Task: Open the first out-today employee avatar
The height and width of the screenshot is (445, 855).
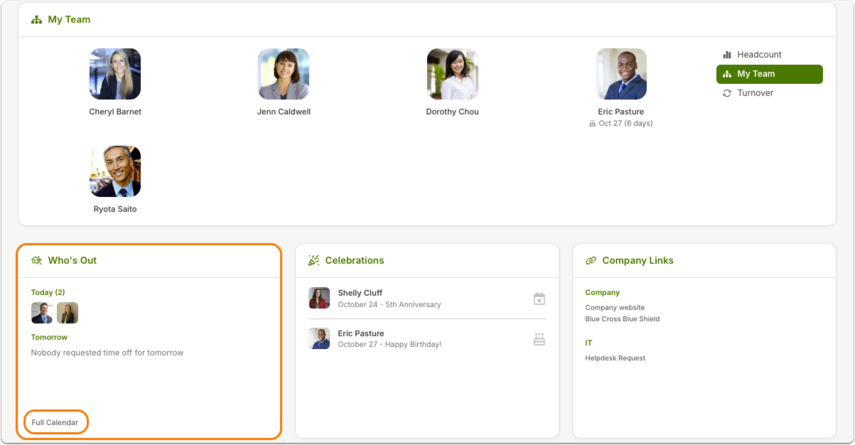Action: tap(42, 313)
